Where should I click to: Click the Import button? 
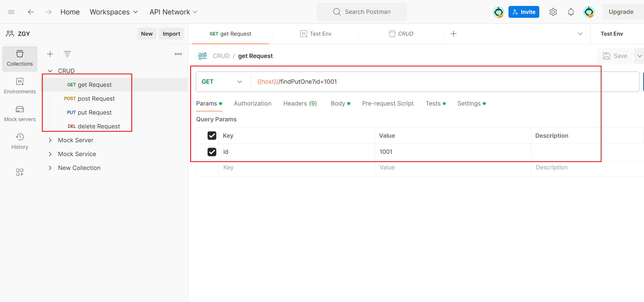pyautogui.click(x=171, y=34)
